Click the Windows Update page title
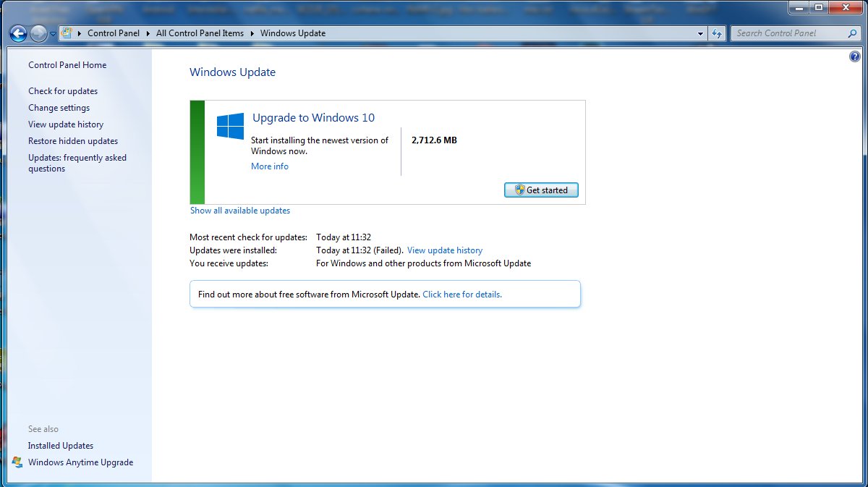The width and height of the screenshot is (868, 487). pos(232,72)
